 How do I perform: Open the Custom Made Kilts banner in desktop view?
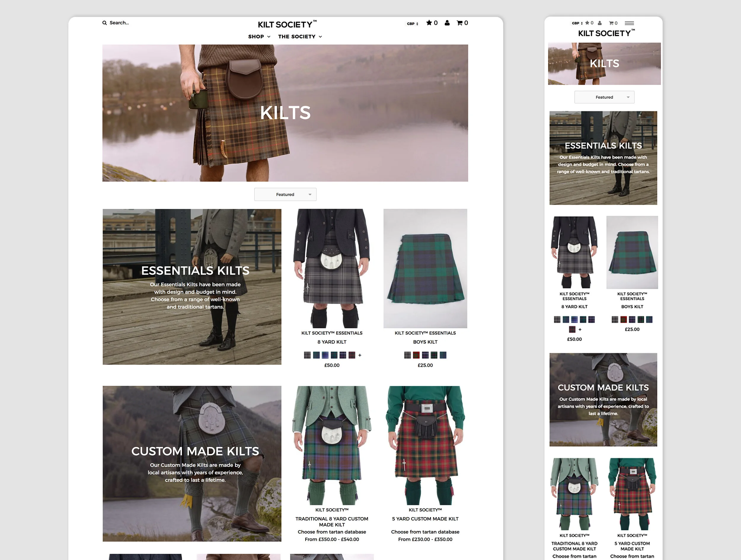pyautogui.click(x=192, y=463)
